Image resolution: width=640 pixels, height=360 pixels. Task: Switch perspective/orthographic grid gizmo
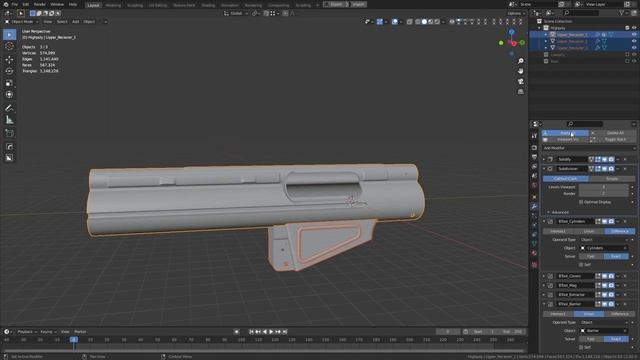click(x=520, y=92)
